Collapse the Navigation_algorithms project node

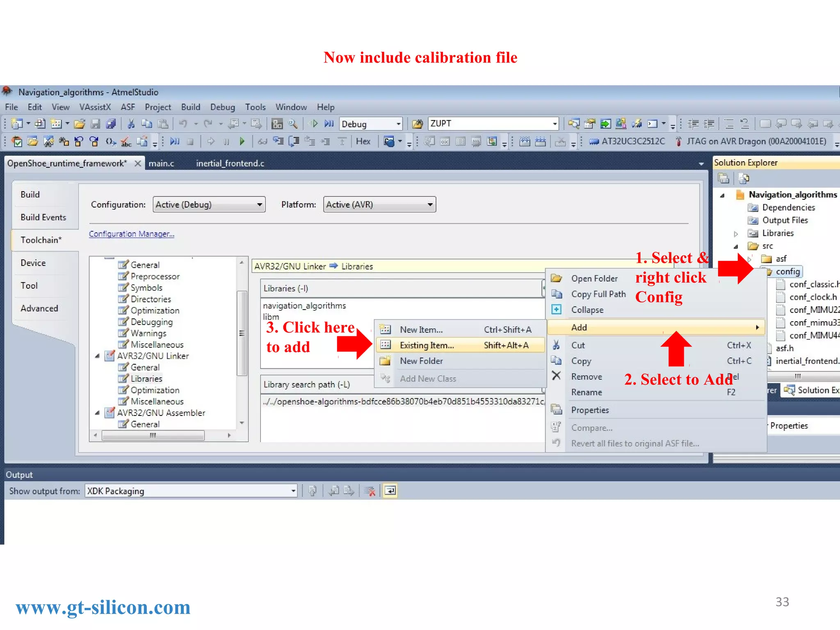point(722,195)
